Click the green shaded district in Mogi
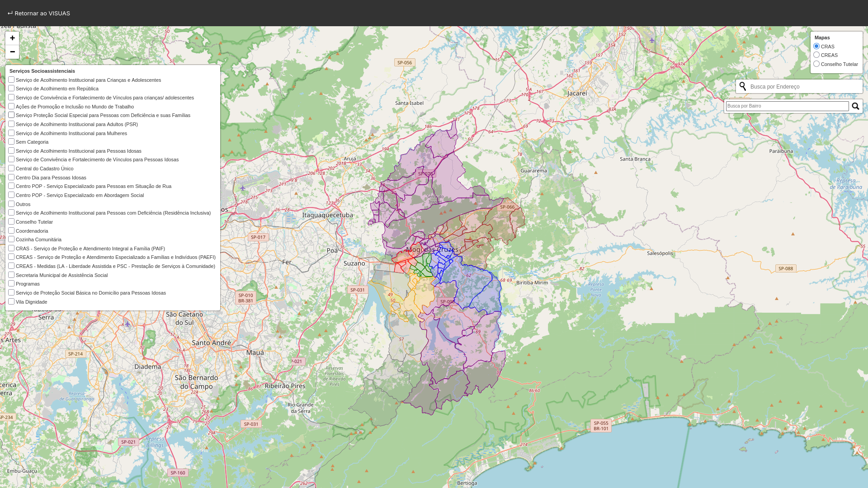868x488 pixels. [423, 266]
